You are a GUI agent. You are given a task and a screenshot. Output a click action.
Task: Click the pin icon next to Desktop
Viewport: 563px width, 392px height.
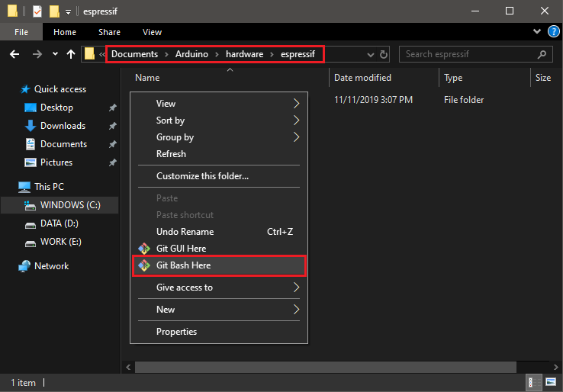(113, 108)
